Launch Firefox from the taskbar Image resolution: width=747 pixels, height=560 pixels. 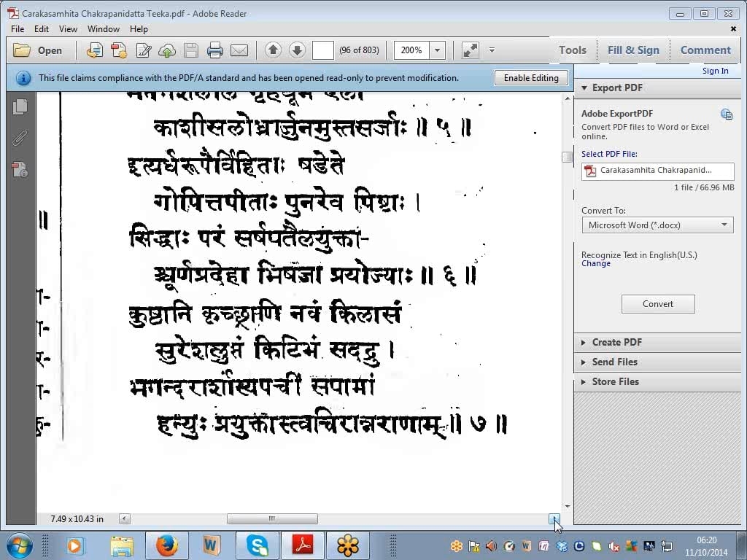tap(167, 545)
